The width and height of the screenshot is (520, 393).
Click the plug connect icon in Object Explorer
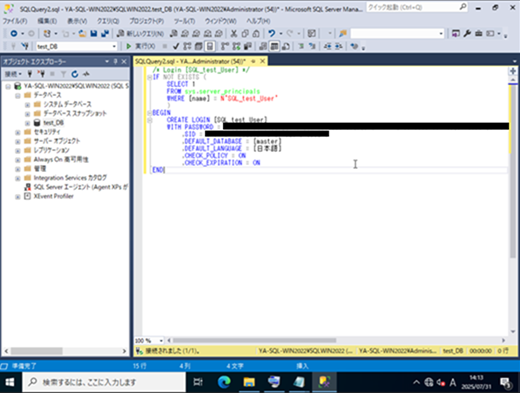tap(30, 74)
